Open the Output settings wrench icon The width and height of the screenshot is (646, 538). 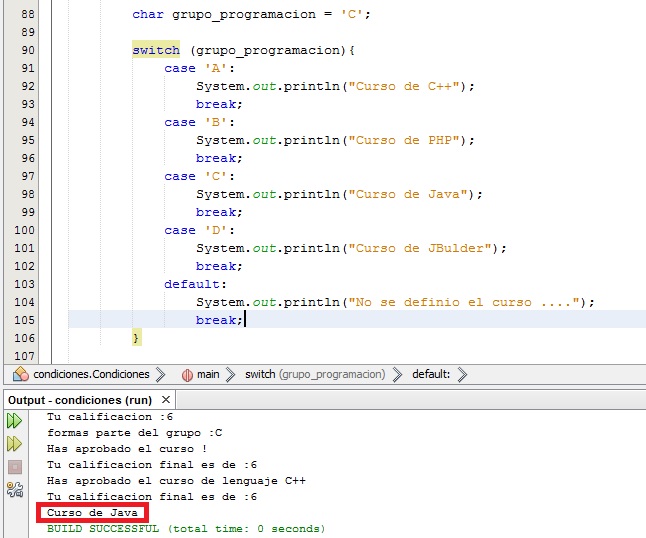point(14,489)
